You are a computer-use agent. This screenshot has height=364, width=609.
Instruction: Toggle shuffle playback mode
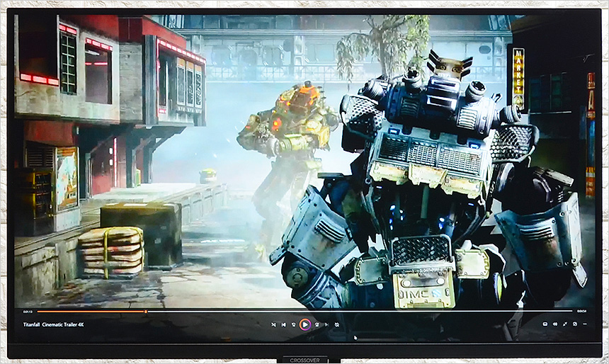(x=274, y=324)
